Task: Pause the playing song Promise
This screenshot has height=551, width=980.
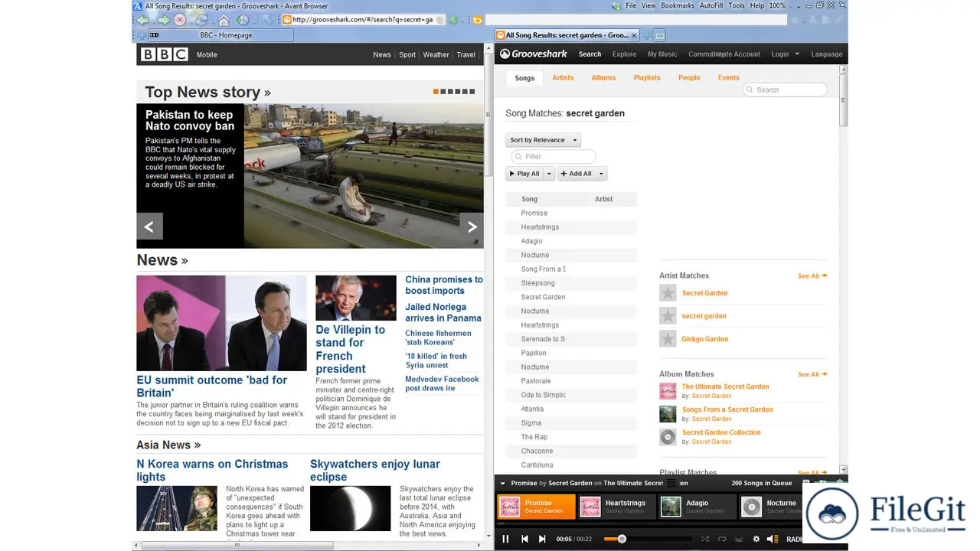Action: 505,539
